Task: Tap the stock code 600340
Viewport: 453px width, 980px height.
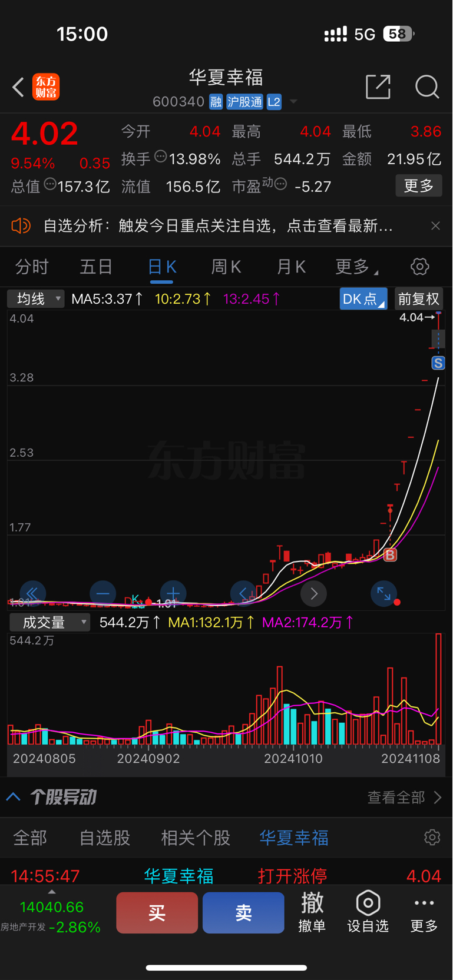Action: [x=178, y=102]
